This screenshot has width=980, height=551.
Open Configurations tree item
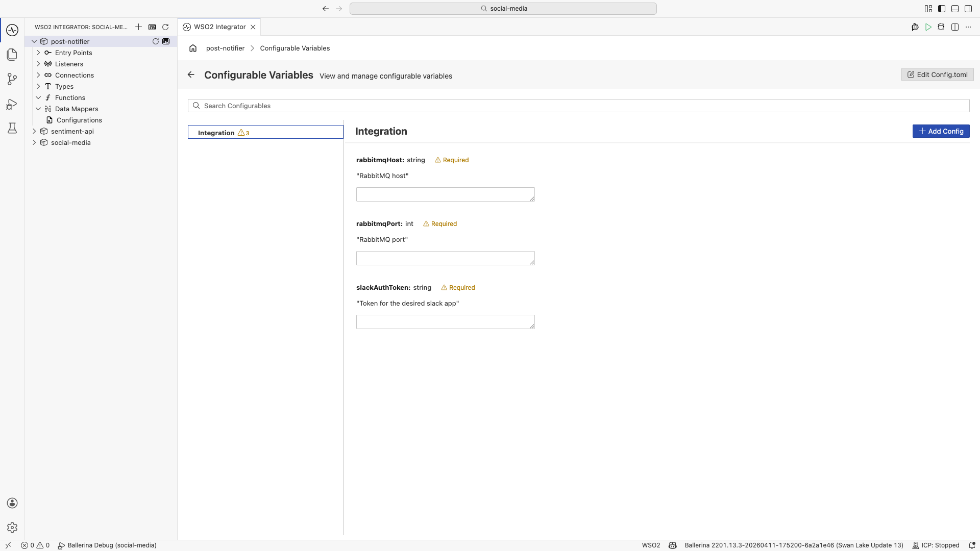click(x=79, y=120)
